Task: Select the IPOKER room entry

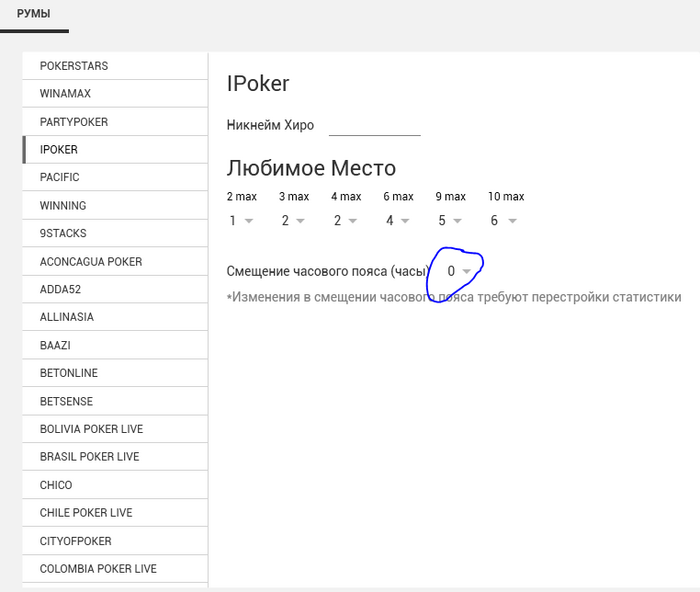Action: click(115, 150)
